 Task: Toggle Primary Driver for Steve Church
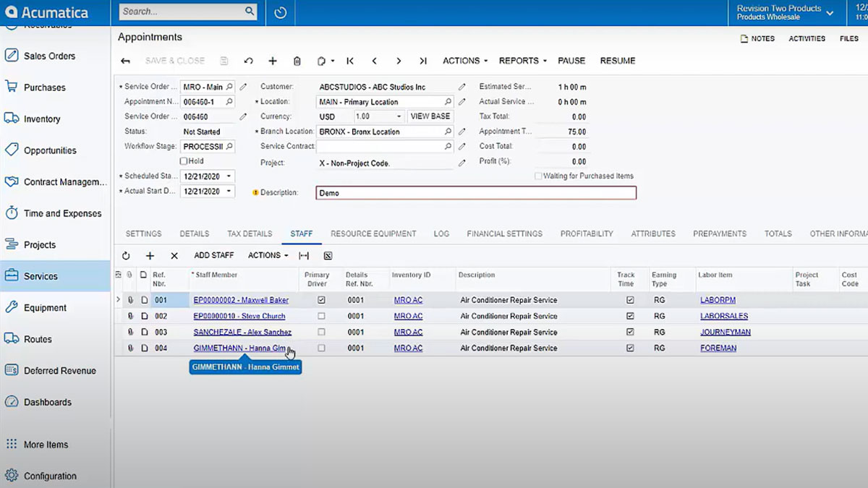click(x=321, y=316)
